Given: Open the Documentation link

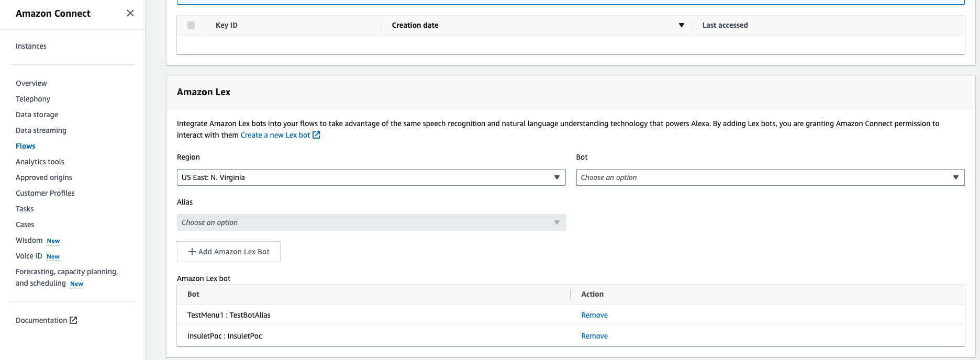Looking at the screenshot, I should (41, 320).
